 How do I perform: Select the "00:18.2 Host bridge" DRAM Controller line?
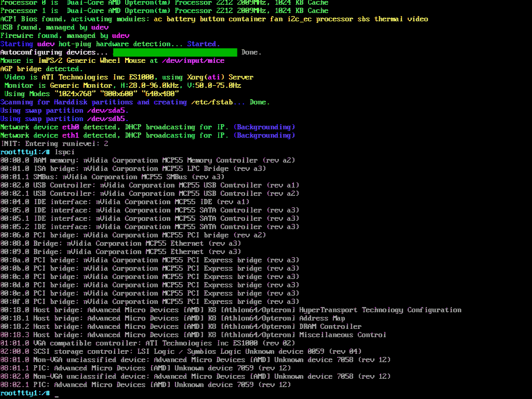[x=181, y=326]
